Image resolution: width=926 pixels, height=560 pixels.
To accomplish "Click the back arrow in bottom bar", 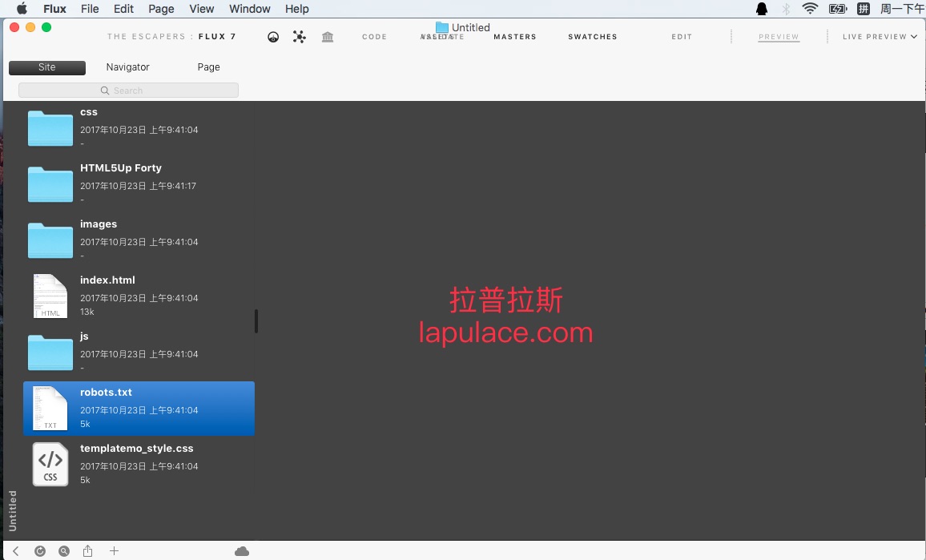I will (x=16, y=551).
